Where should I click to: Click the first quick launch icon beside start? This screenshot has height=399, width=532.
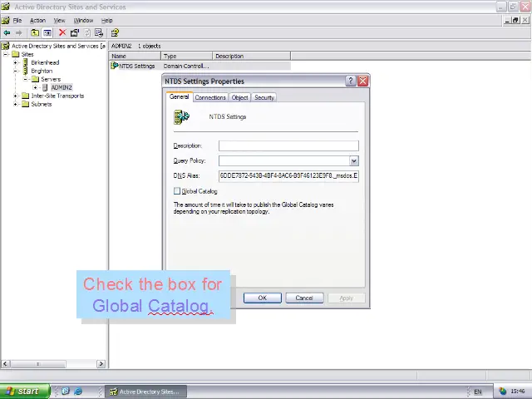[66, 392]
